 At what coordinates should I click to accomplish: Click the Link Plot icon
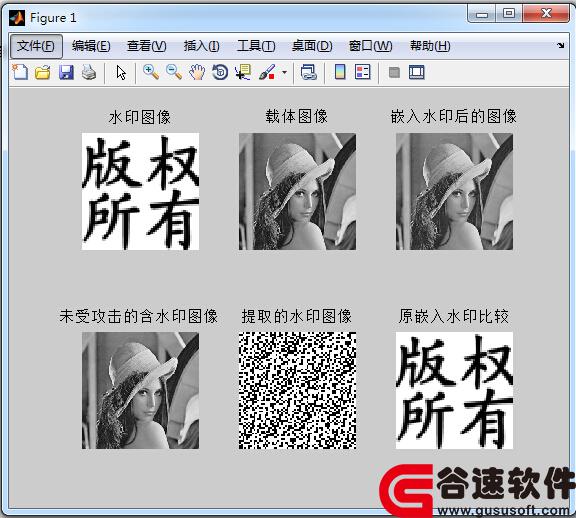pyautogui.click(x=309, y=72)
